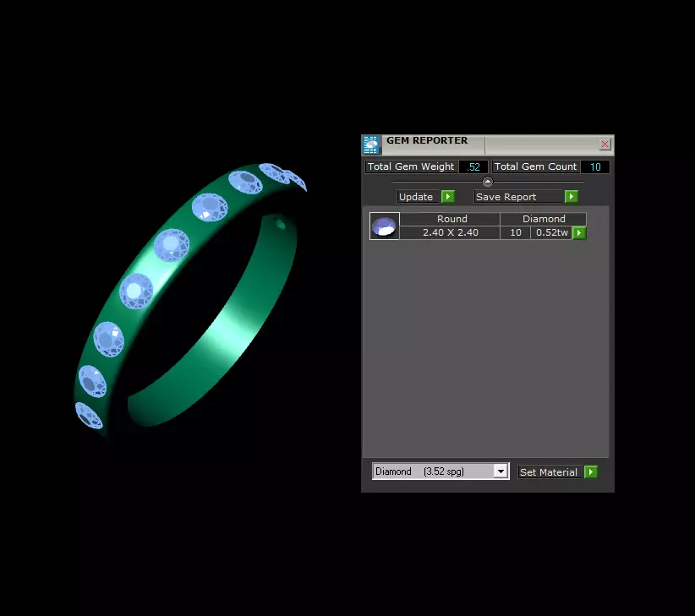Screen dimensions: 695x616
Task: Open the Diamond (3.52 spg) material dropdown
Action: (501, 472)
